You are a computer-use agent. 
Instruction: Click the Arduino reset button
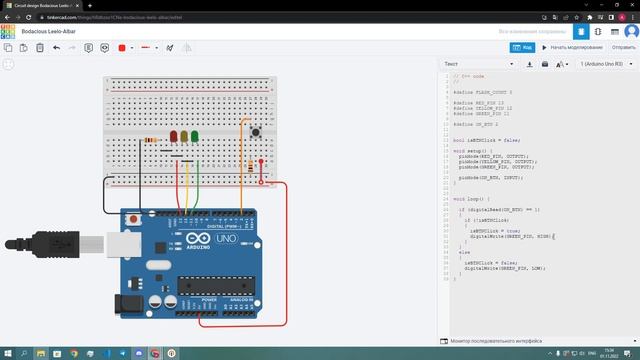[133, 219]
